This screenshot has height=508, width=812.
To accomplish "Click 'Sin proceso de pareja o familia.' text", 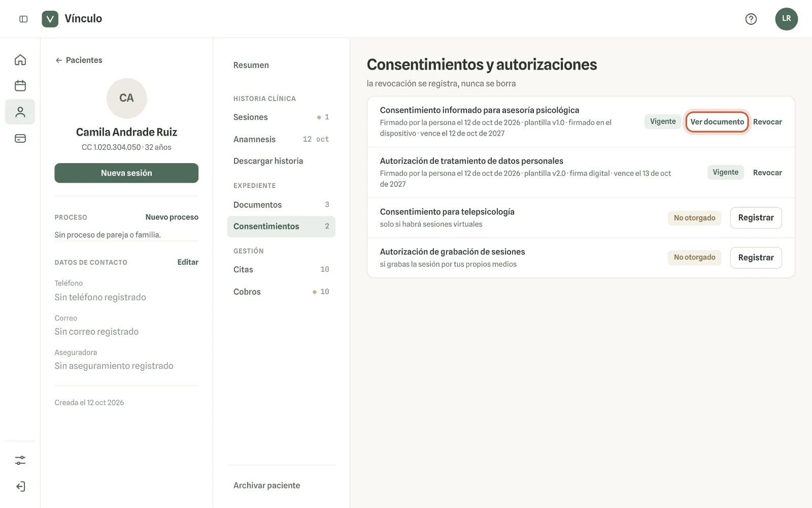I will (108, 235).
